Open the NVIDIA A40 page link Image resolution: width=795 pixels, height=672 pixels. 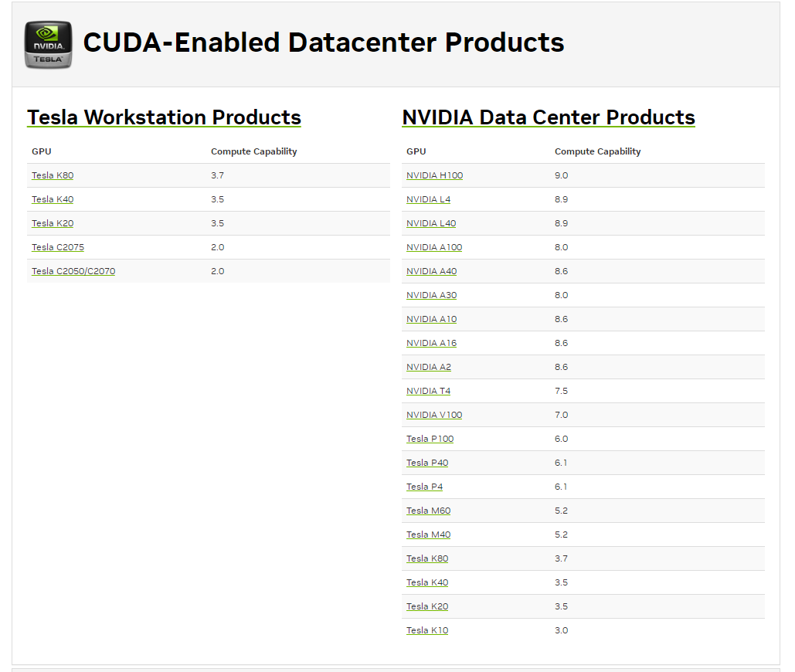tap(431, 271)
